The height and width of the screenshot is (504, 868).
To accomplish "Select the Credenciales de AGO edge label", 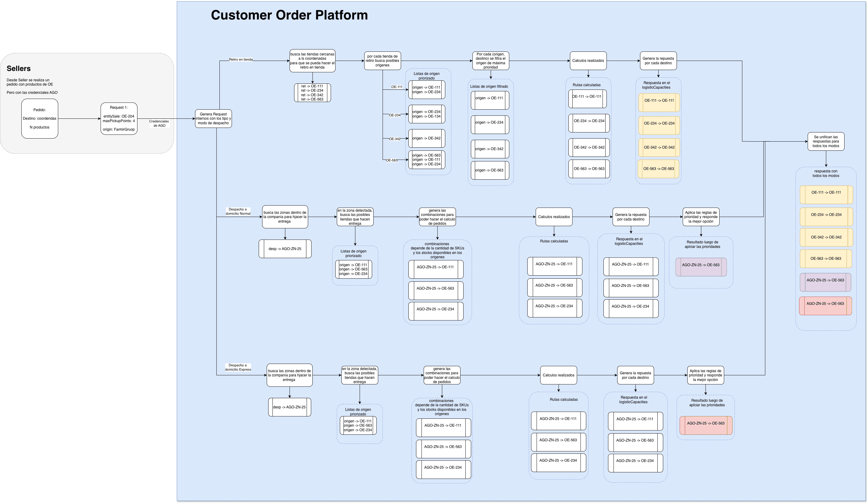I will click(x=159, y=123).
